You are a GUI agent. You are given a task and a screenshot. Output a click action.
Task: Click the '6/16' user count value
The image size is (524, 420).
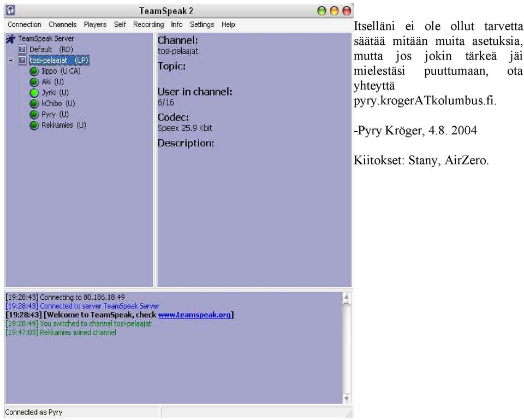point(165,103)
